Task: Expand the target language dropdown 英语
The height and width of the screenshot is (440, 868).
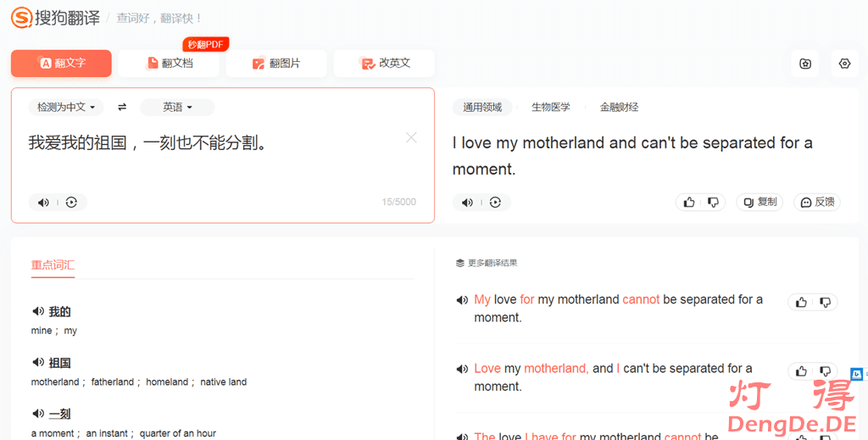Action: click(x=177, y=107)
